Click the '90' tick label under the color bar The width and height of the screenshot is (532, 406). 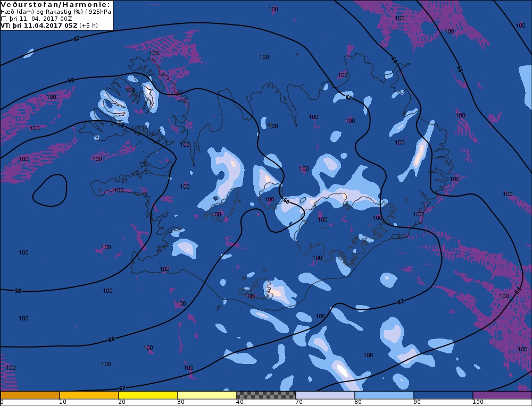coord(417,402)
